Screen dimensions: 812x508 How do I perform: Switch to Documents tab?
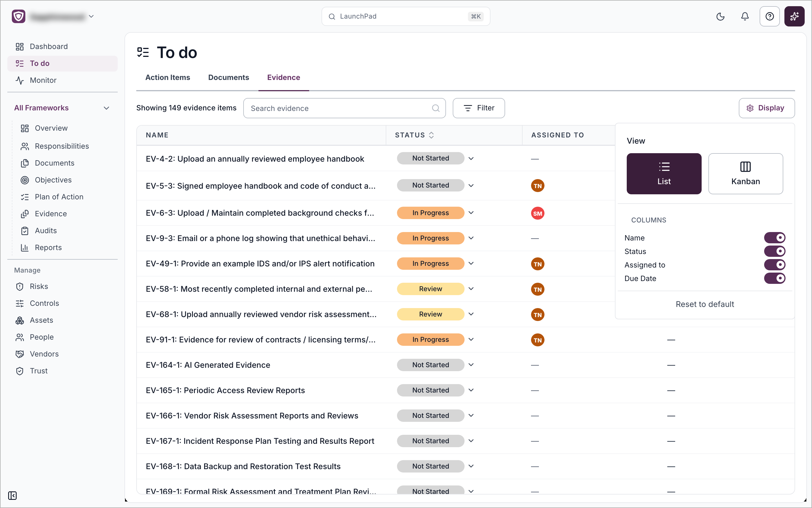point(228,77)
